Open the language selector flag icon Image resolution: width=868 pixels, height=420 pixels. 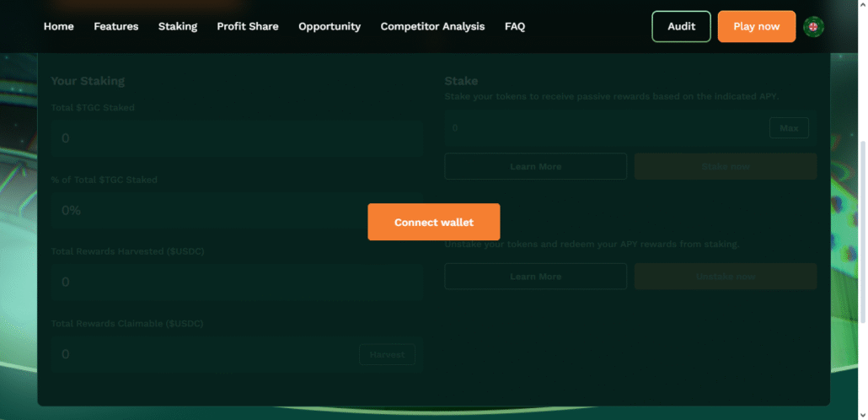click(813, 26)
